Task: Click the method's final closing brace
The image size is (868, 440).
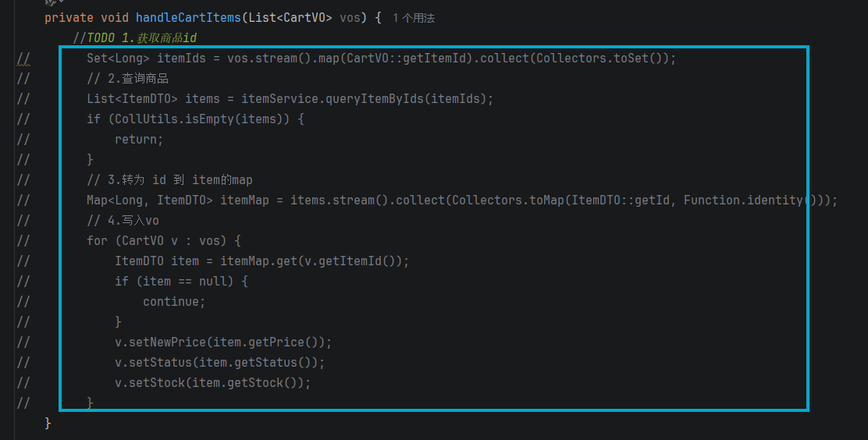Action: point(48,424)
